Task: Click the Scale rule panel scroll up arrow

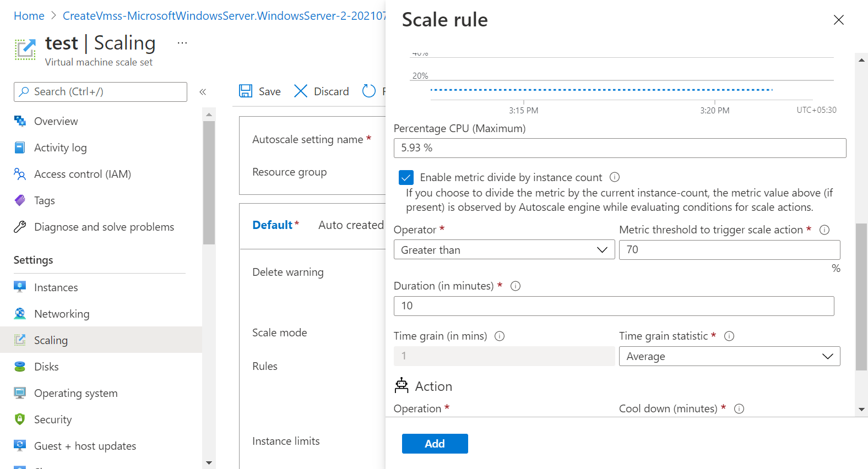Action: (x=861, y=60)
